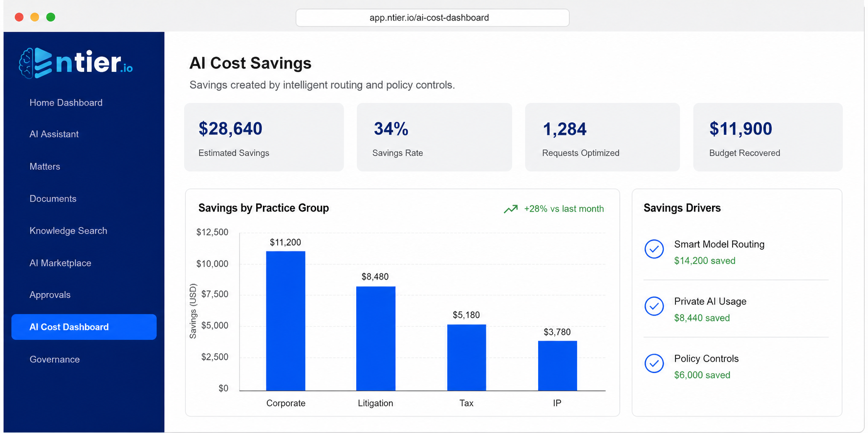
Task: Select the AI Cost Dashboard item
Action: (84, 327)
